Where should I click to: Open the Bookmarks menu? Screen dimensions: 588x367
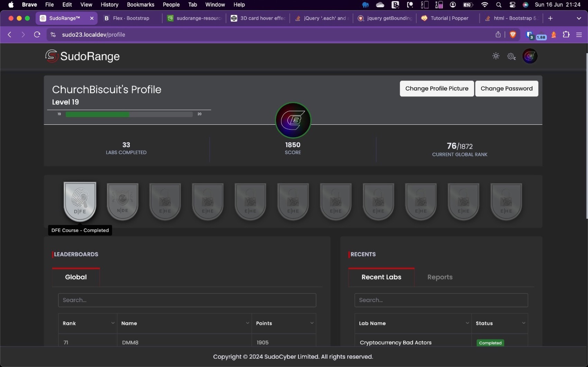pyautogui.click(x=140, y=5)
